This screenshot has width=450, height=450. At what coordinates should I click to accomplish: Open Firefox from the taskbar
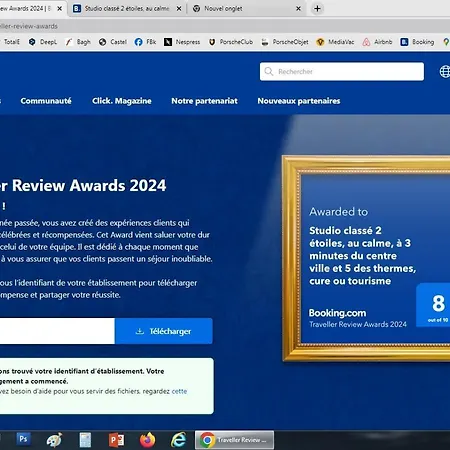point(147,440)
